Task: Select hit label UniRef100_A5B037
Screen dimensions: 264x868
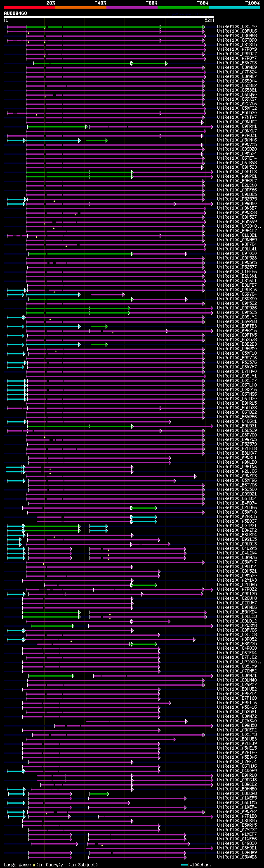Action: pyautogui.click(x=237, y=521)
